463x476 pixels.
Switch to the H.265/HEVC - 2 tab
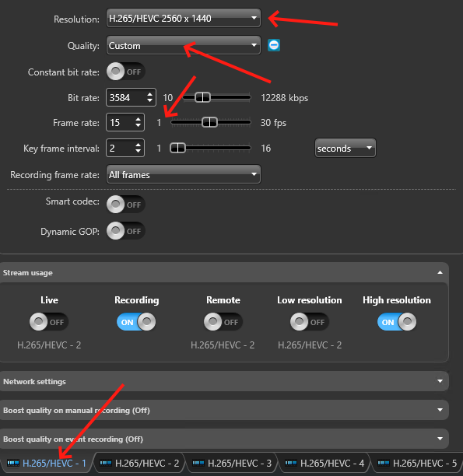139,464
